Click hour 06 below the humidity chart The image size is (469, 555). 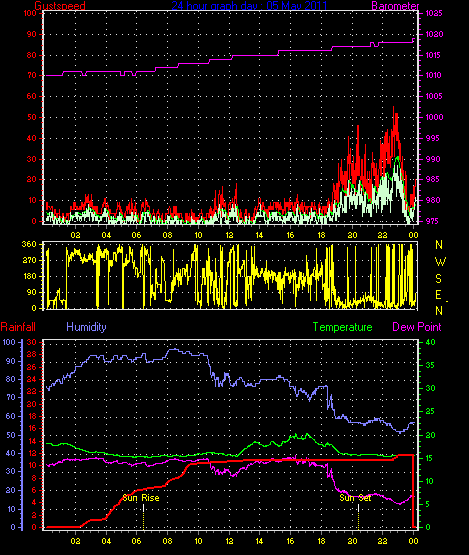click(137, 541)
